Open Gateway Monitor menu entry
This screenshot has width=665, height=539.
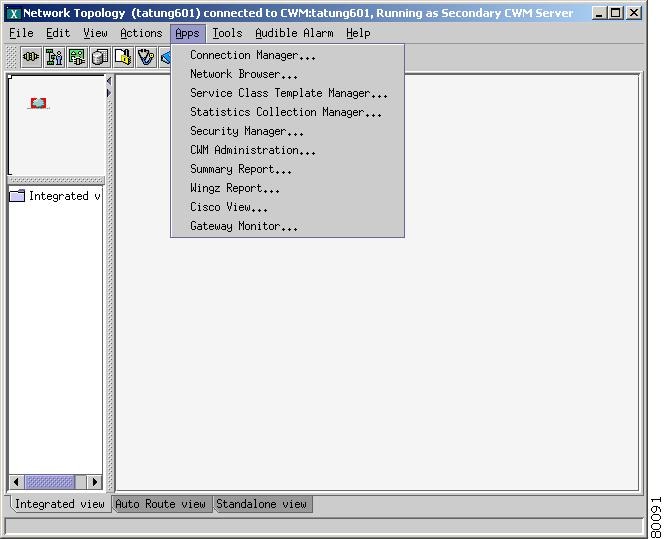[x=288, y=226]
